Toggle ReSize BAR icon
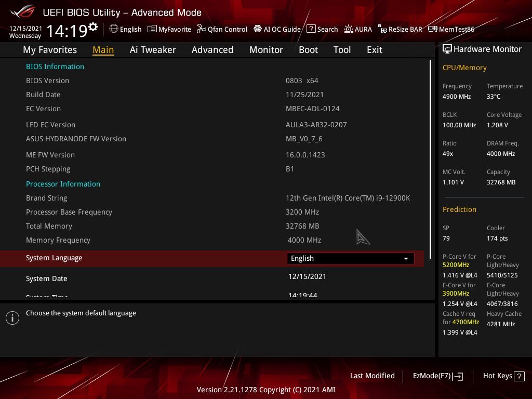The image size is (532, 399). point(382,29)
